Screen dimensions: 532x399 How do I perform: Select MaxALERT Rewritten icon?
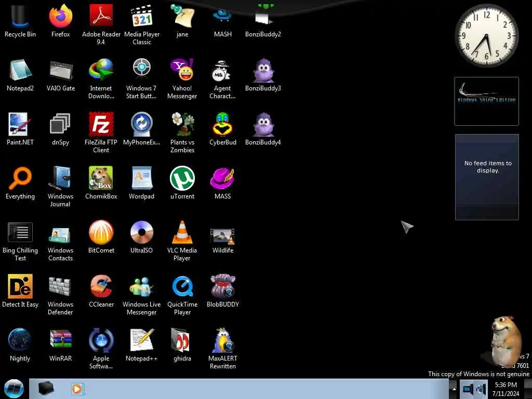(x=222, y=349)
